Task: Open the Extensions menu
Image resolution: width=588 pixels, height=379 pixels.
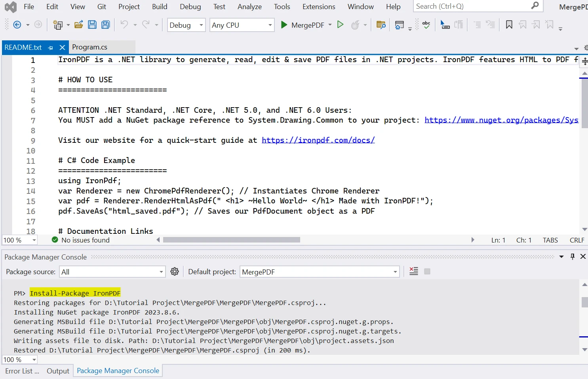Action: point(319,7)
